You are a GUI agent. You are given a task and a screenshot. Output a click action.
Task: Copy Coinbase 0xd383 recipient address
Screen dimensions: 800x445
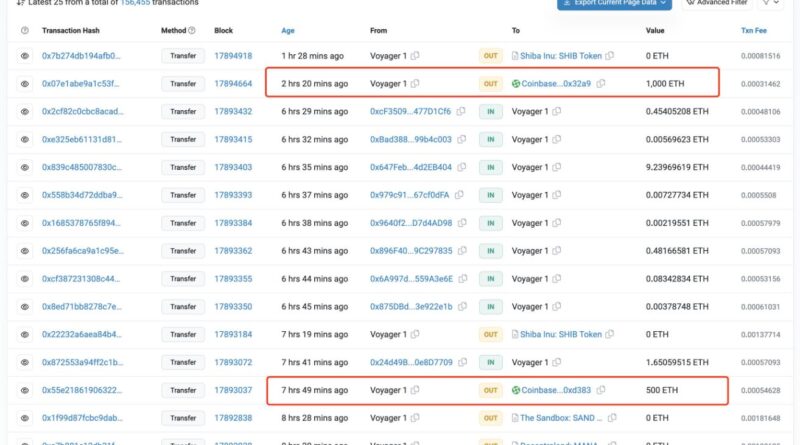600,390
